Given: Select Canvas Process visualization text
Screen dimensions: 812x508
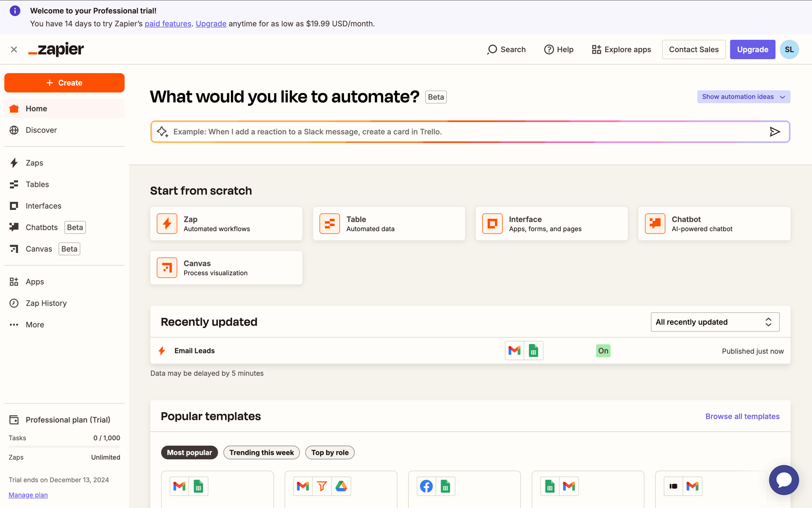Looking at the screenshot, I should [216, 268].
